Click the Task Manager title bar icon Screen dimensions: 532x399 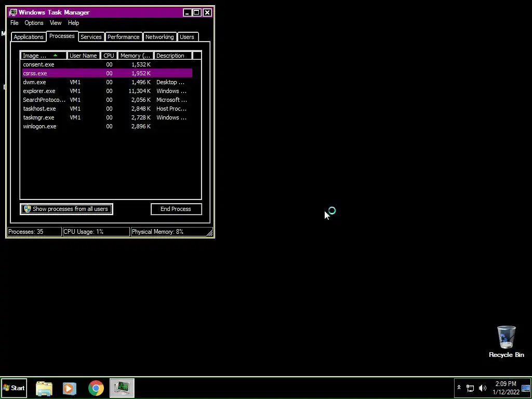click(13, 12)
